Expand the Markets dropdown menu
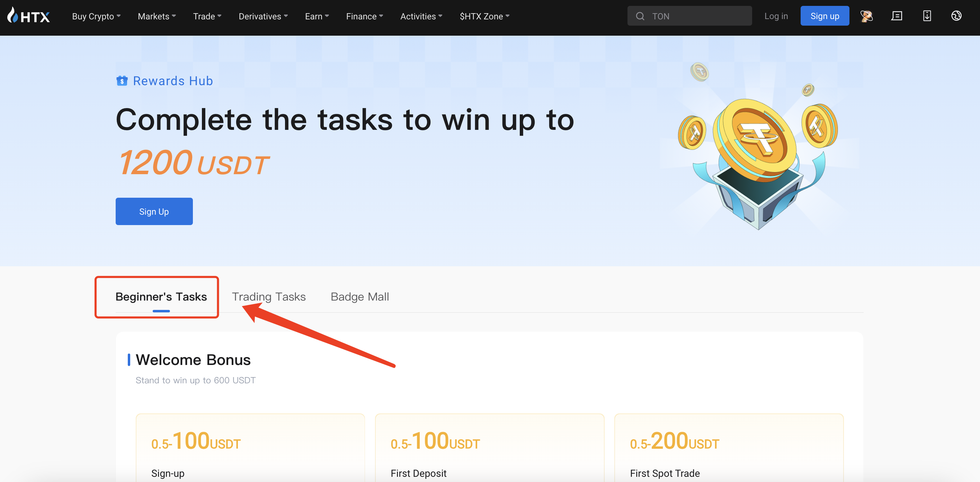 point(157,16)
